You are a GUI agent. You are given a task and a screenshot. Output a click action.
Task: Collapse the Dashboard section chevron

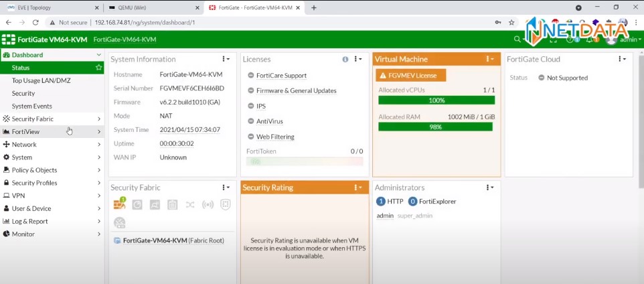coord(98,55)
